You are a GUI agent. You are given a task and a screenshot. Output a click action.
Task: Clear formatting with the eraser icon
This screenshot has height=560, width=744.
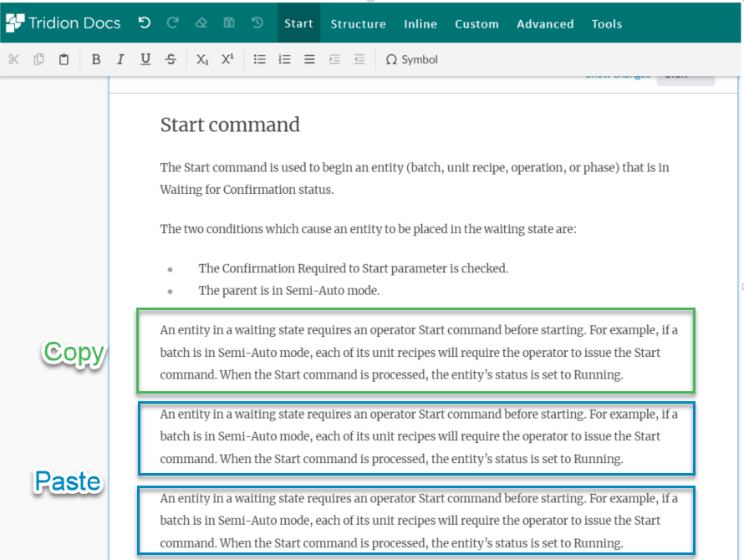(x=201, y=23)
